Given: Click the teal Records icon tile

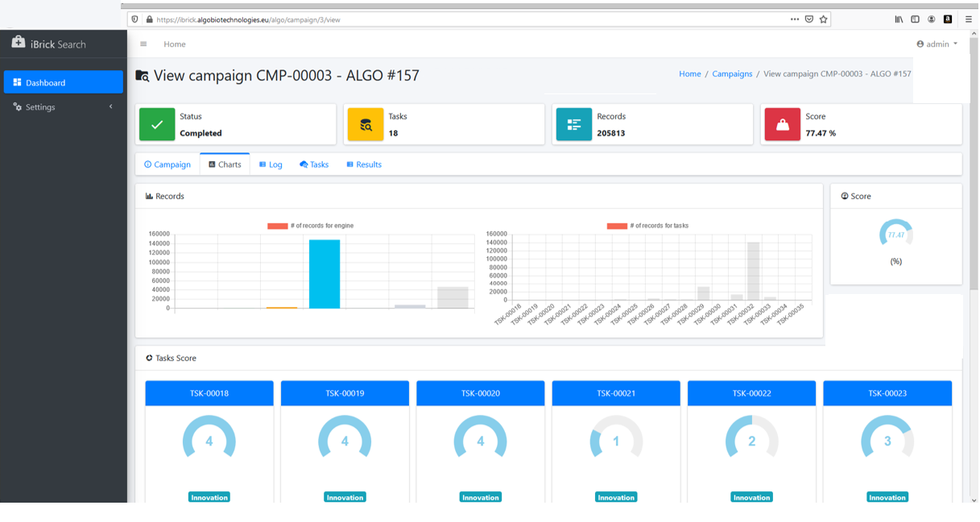Looking at the screenshot, I should coord(573,125).
